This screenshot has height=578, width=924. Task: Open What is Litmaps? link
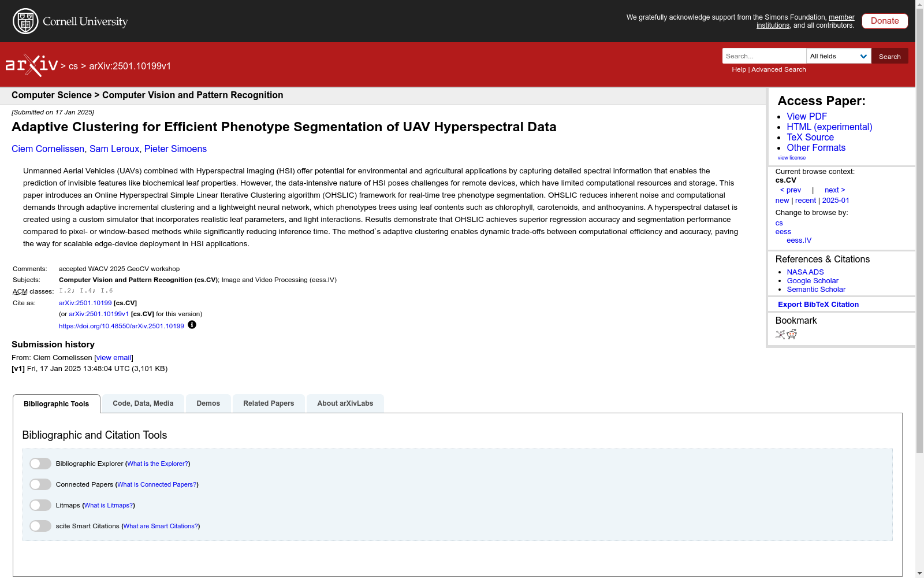point(109,505)
